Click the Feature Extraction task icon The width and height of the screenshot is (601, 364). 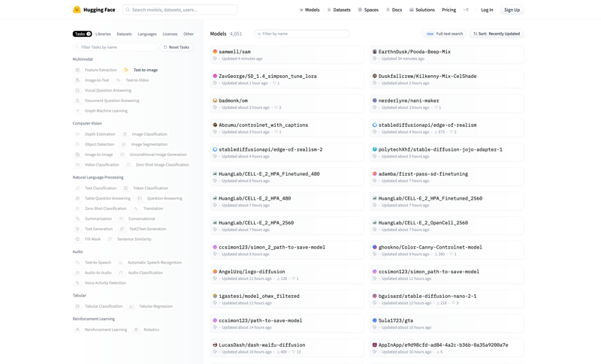pyautogui.click(x=77, y=70)
